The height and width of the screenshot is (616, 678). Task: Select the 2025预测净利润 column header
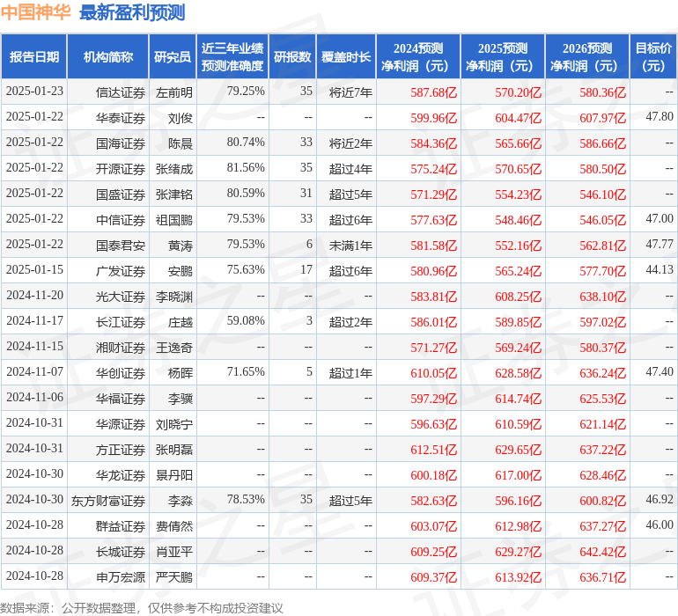[x=503, y=56]
